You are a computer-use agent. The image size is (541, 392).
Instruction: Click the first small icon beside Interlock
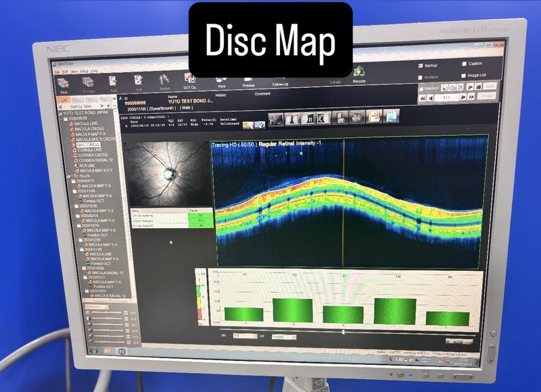445,88
